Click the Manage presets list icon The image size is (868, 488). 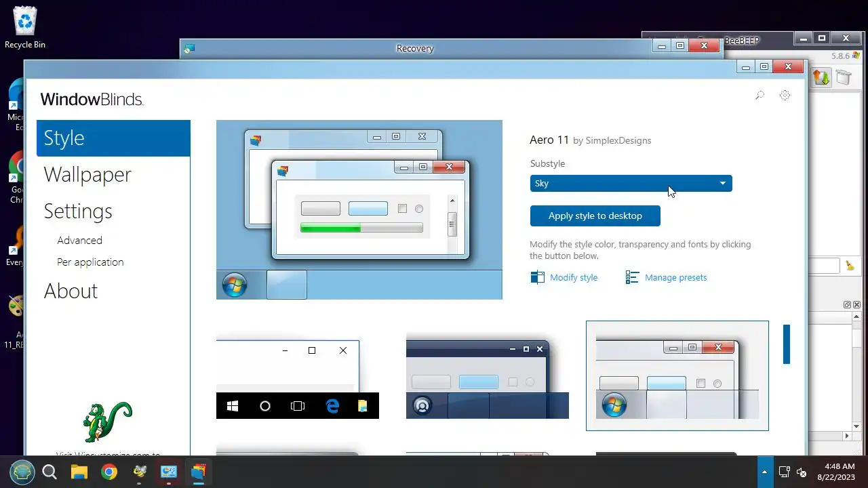click(x=632, y=277)
